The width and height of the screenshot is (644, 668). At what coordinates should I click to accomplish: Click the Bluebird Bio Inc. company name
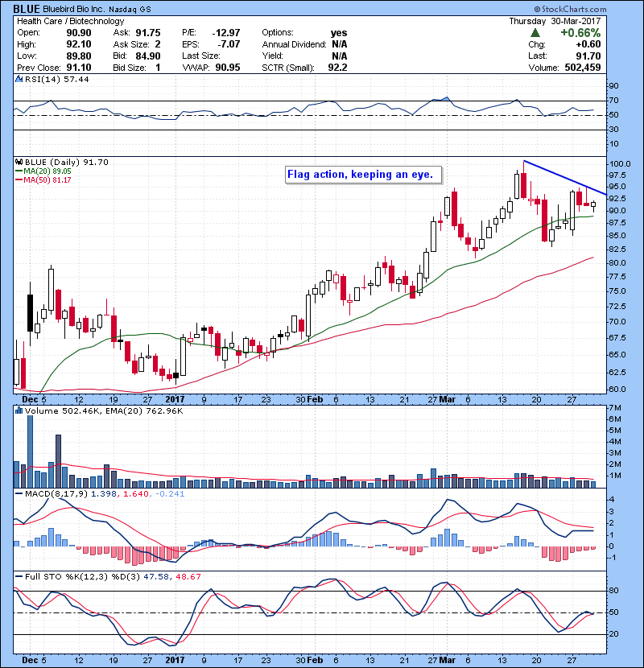pos(73,9)
